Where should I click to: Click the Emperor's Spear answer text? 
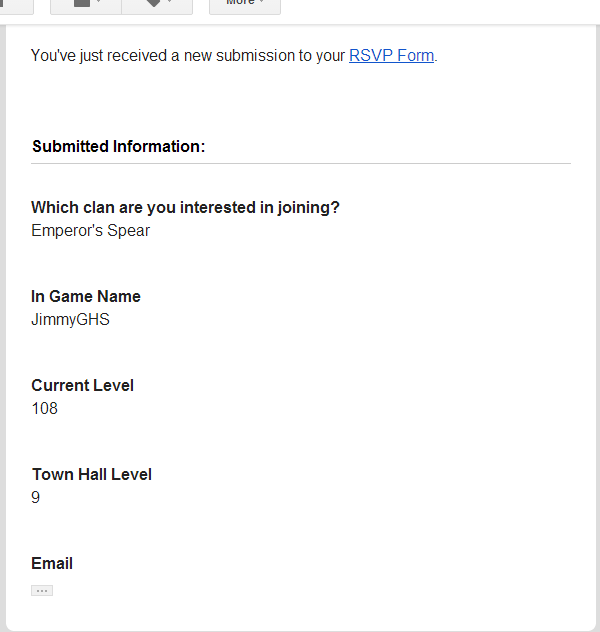pyautogui.click(x=90, y=230)
